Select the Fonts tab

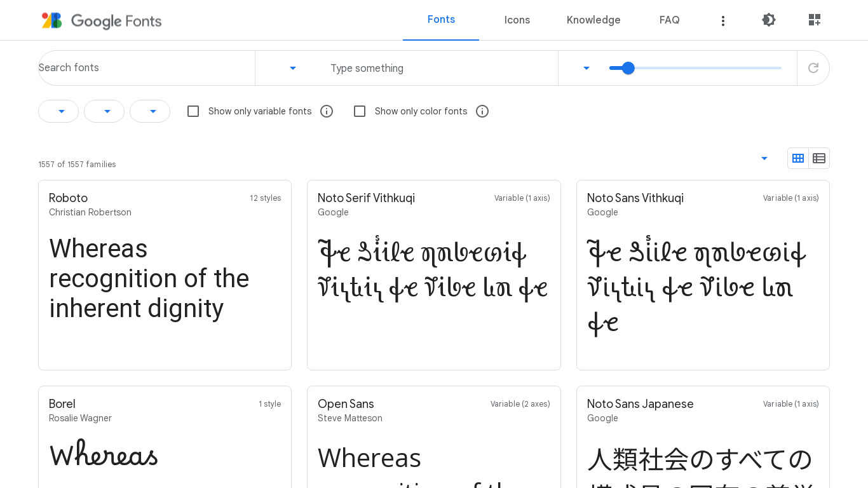[x=441, y=20]
